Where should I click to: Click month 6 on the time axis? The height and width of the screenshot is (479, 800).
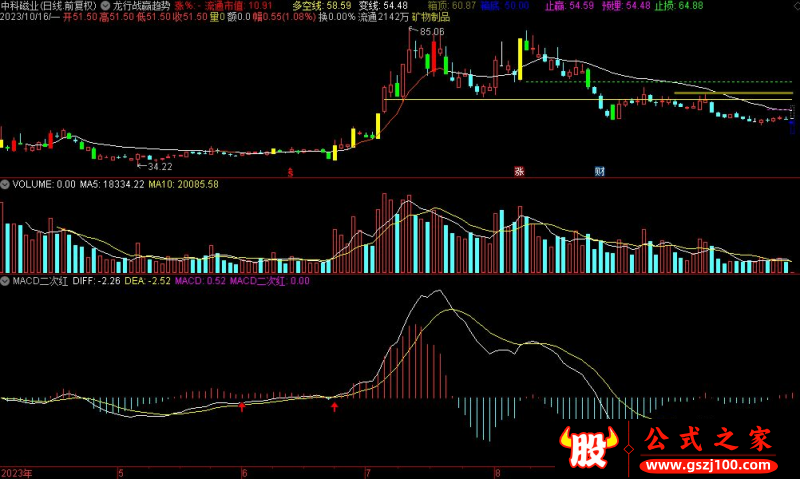[x=245, y=473]
